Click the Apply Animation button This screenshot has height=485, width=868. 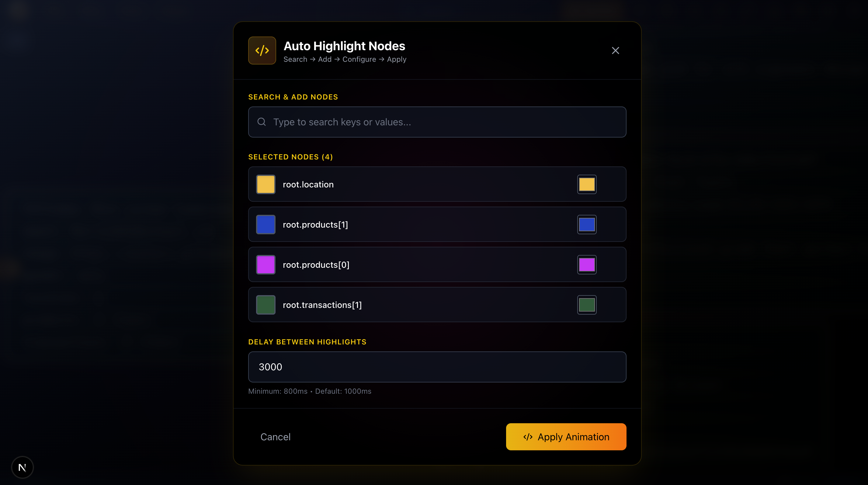coord(566,436)
